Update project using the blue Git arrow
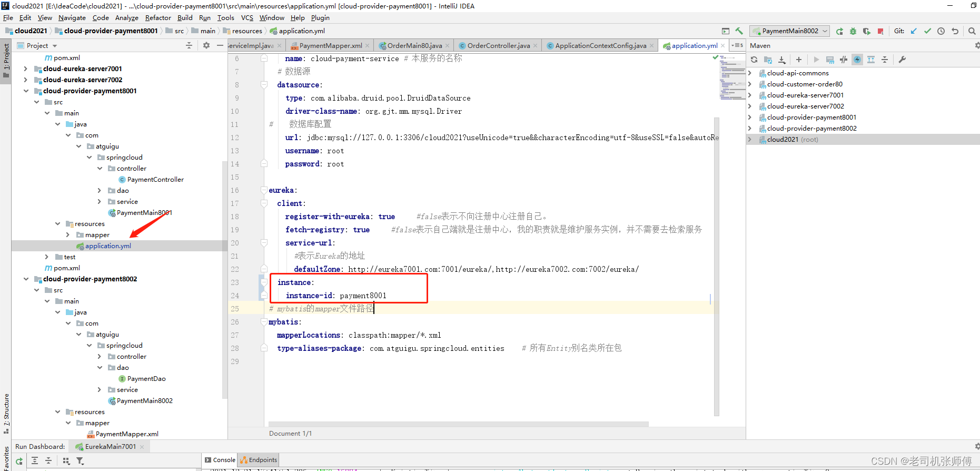Screen dimensions: 980x471 click(x=914, y=31)
